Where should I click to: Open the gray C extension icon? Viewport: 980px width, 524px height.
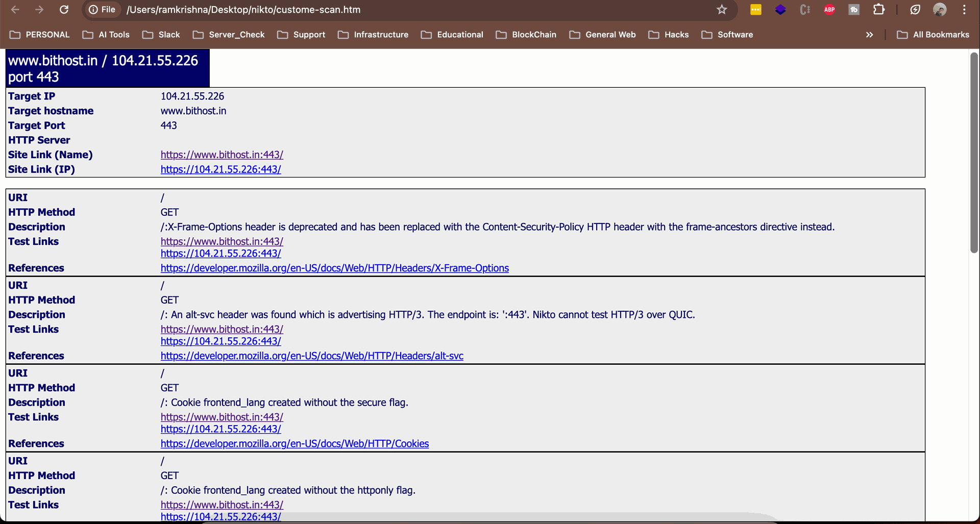click(x=805, y=10)
